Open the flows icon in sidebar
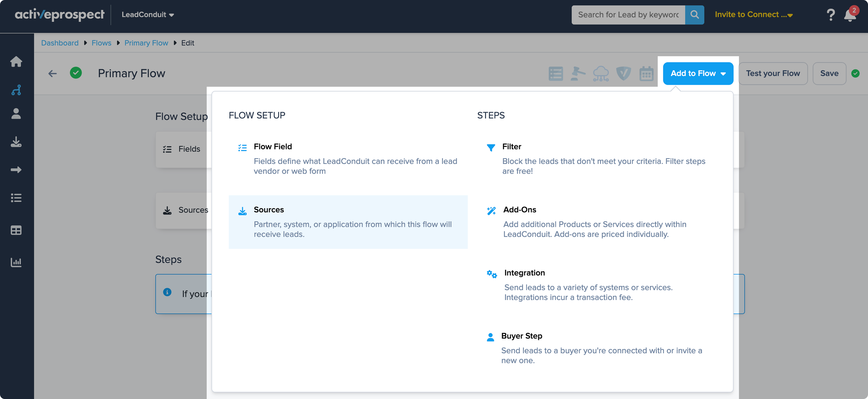 click(x=16, y=90)
